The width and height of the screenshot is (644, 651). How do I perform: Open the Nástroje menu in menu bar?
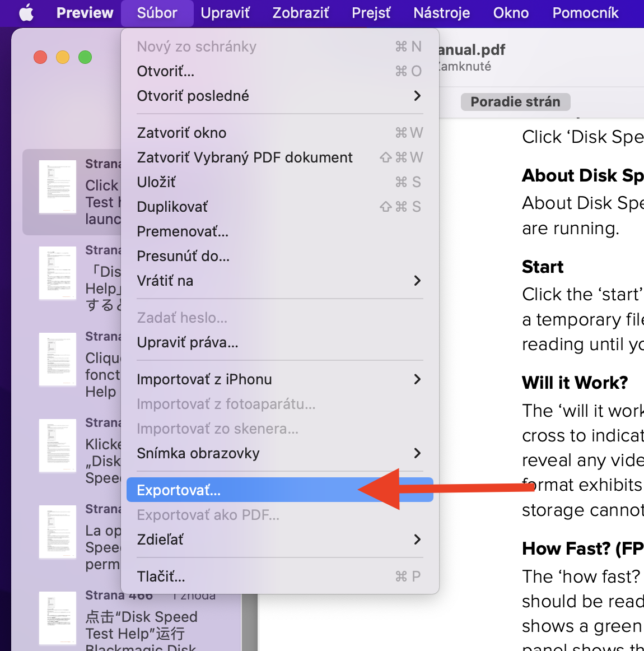[441, 13]
